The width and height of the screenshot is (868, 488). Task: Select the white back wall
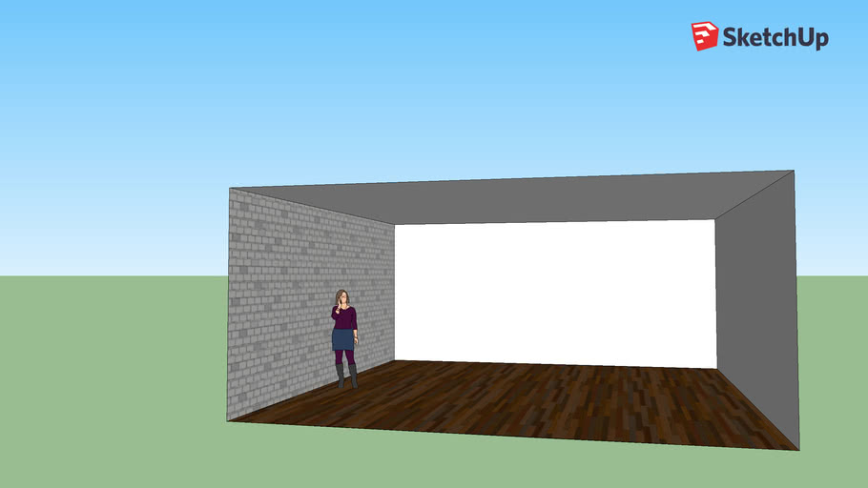pyautogui.click(x=553, y=291)
